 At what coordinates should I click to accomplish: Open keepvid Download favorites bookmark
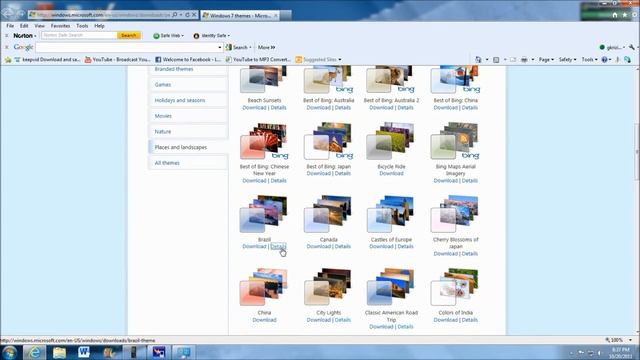[x=47, y=60]
